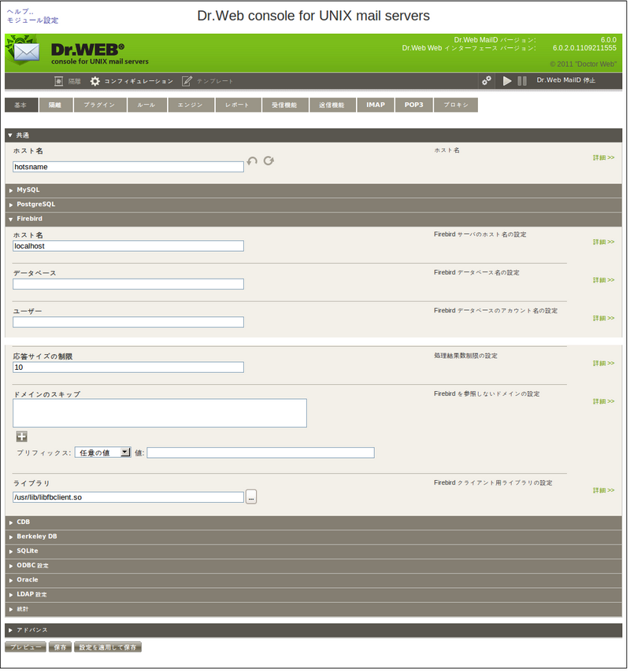Screen dimensions: 630x672
Task: Click the Dr.WEB envelope logo
Action: [24, 51]
